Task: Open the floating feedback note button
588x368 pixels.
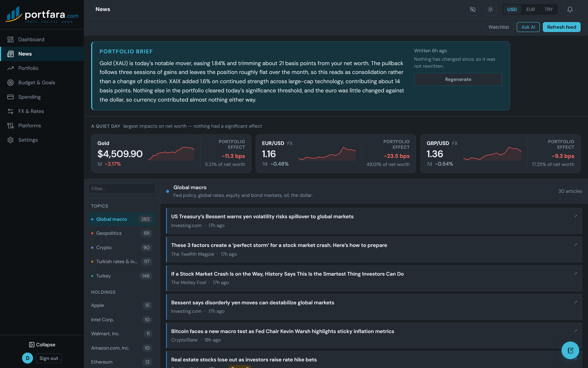Action: [570, 350]
